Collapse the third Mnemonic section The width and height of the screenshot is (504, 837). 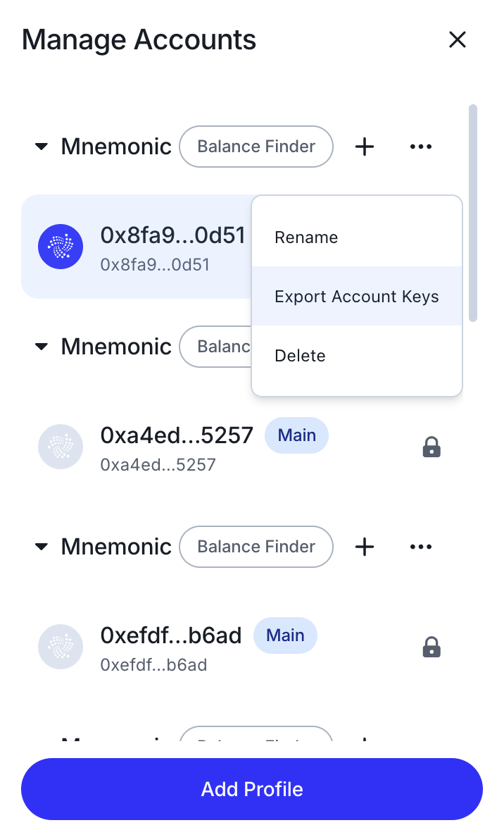tap(41, 546)
